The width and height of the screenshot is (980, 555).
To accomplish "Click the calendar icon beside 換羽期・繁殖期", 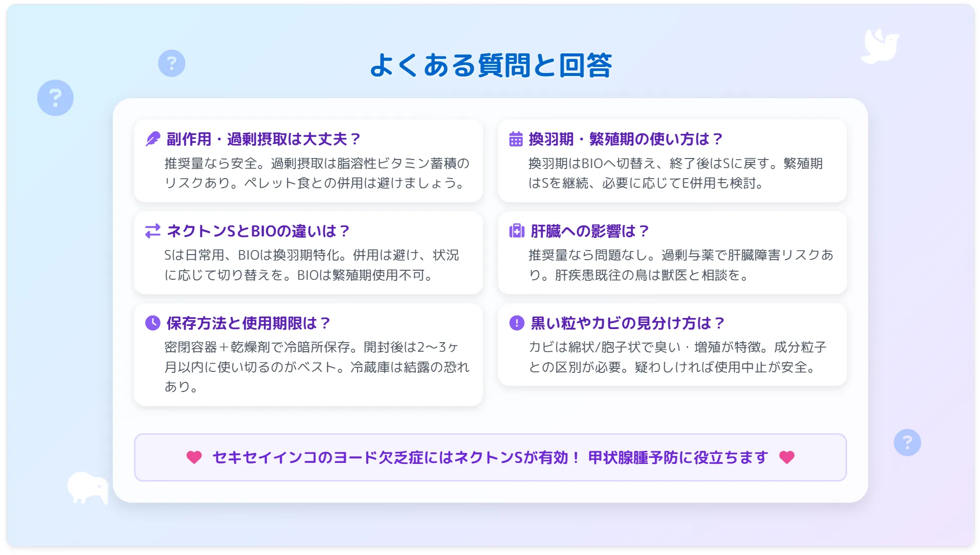I will [x=516, y=139].
